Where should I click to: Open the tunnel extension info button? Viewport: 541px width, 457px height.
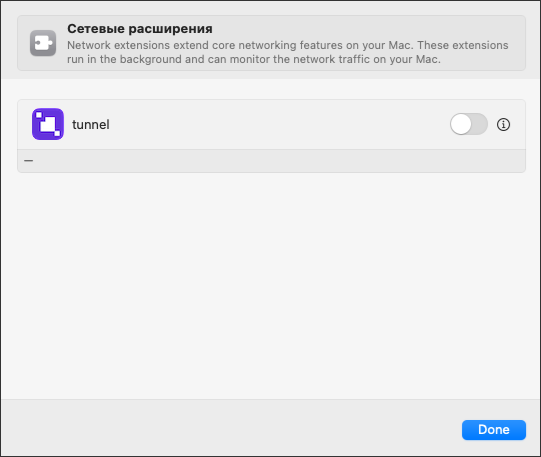pyautogui.click(x=503, y=125)
